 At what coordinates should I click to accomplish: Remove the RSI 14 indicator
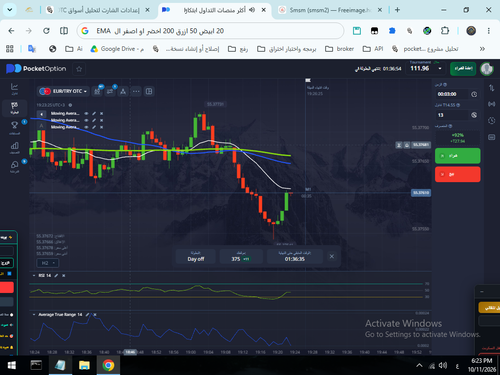point(64,276)
